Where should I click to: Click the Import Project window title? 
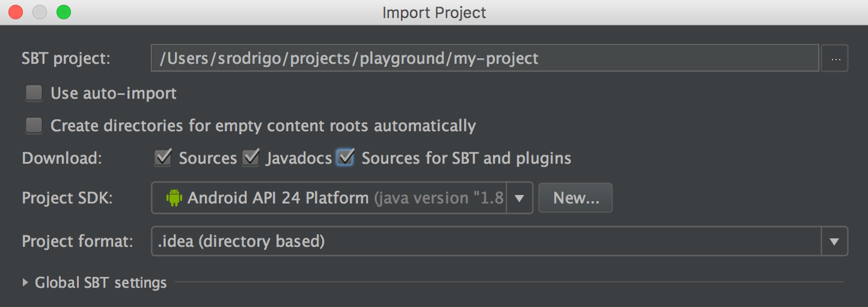(434, 12)
